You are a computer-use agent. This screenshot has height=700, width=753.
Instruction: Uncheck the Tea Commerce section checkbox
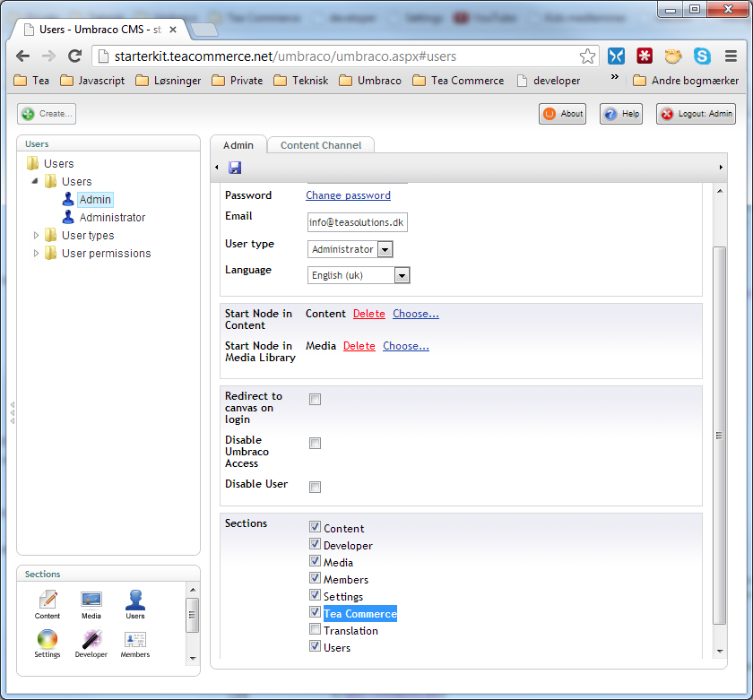(315, 612)
